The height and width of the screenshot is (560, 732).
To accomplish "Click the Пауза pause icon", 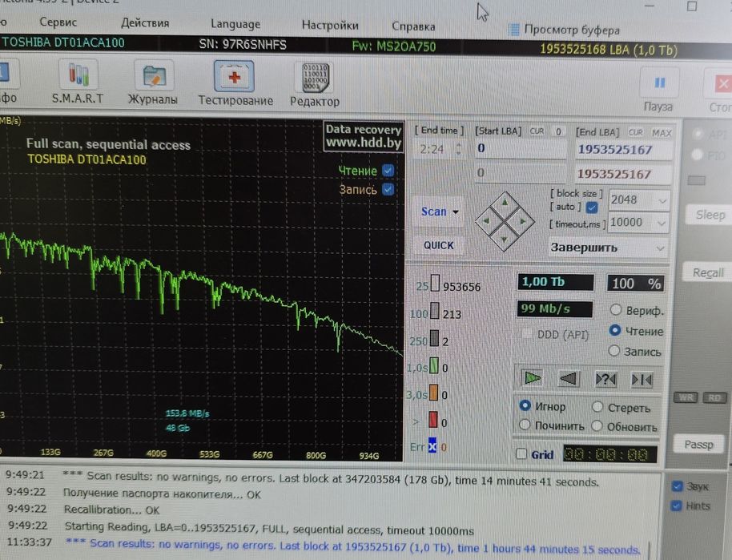I will (659, 83).
